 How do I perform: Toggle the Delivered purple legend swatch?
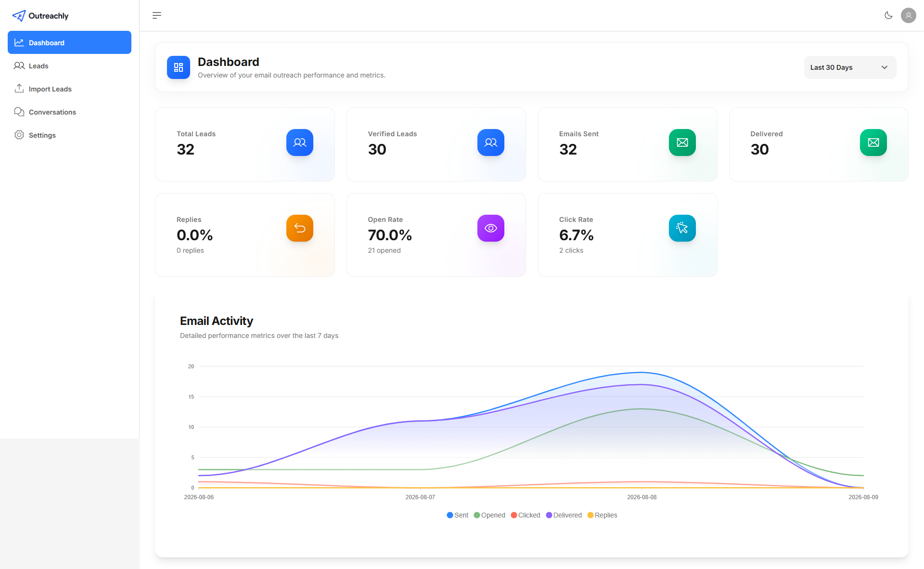(x=549, y=515)
